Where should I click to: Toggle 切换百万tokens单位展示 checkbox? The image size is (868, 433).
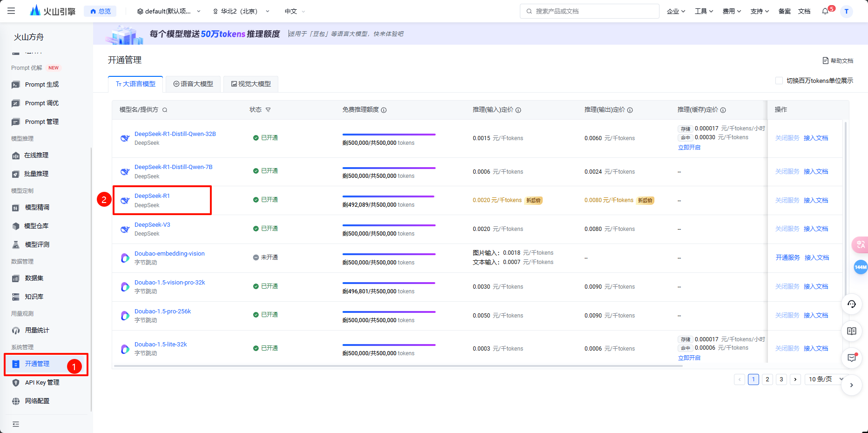[779, 81]
